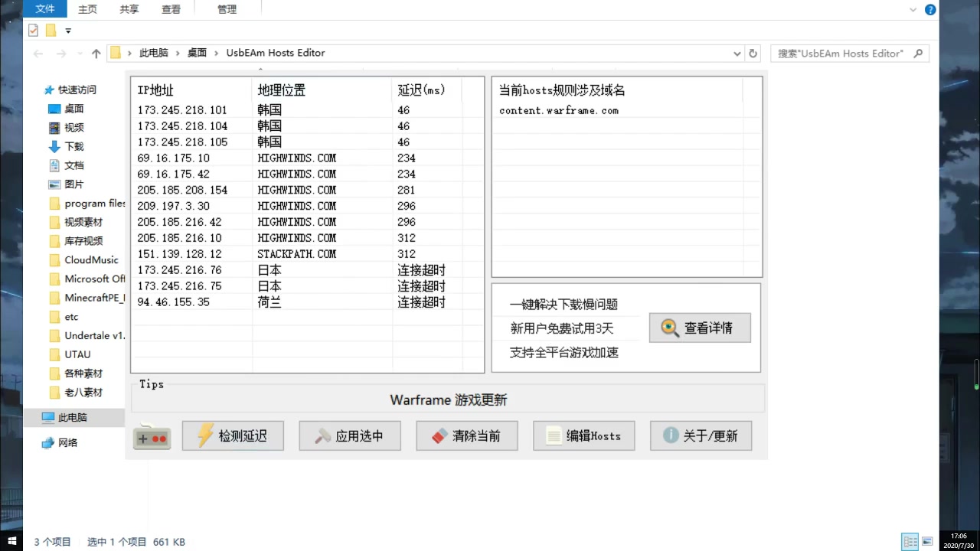Open the Windows Start button
The width and height of the screenshot is (980, 551).
(x=11, y=541)
